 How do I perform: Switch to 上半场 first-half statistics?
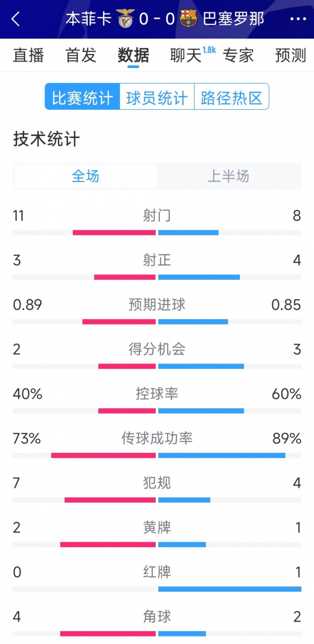229,177
